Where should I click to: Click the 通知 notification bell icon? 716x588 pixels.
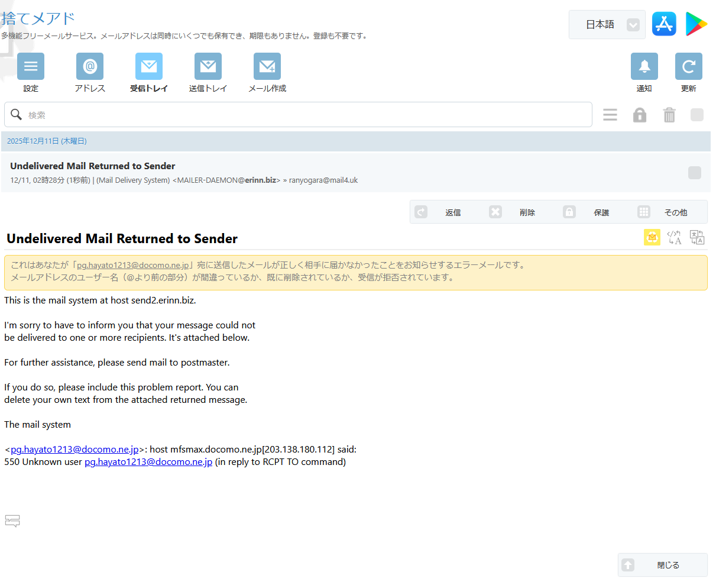(644, 66)
